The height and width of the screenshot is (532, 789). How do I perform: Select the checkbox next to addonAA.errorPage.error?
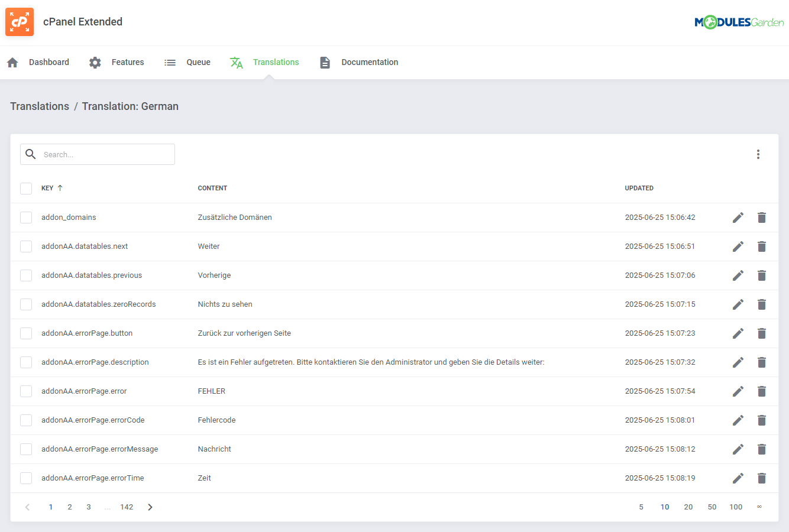tap(26, 391)
